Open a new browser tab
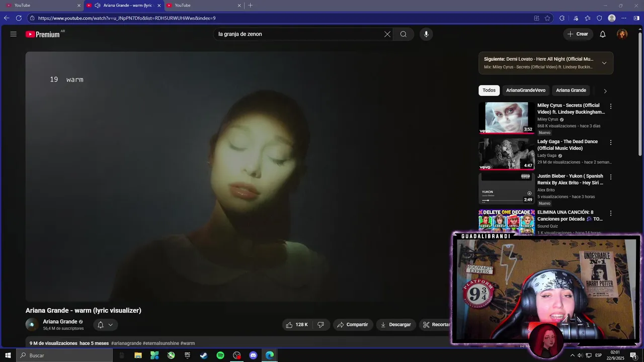Screen dimensions: 644x362 click(251, 6)
